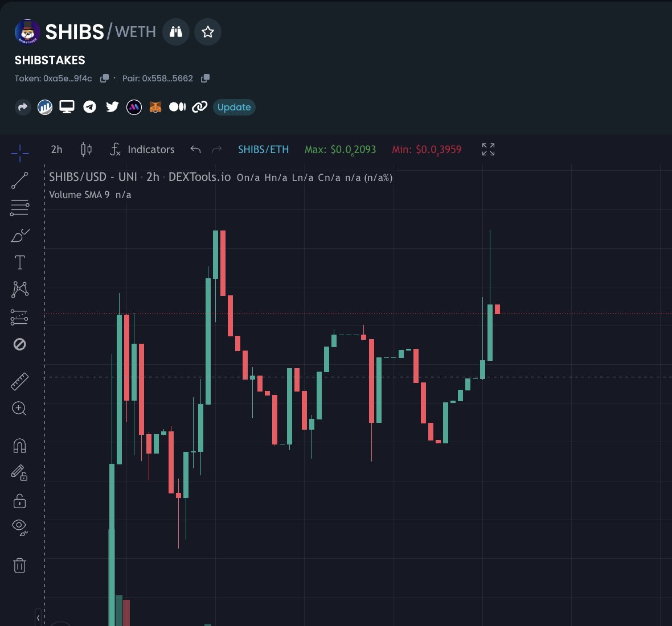Select the pattern nodes tool

(20, 290)
